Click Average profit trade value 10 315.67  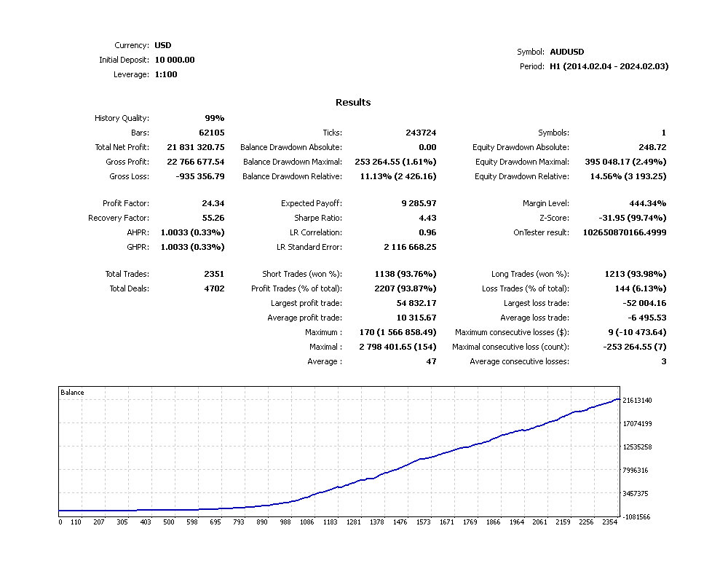tap(416, 318)
